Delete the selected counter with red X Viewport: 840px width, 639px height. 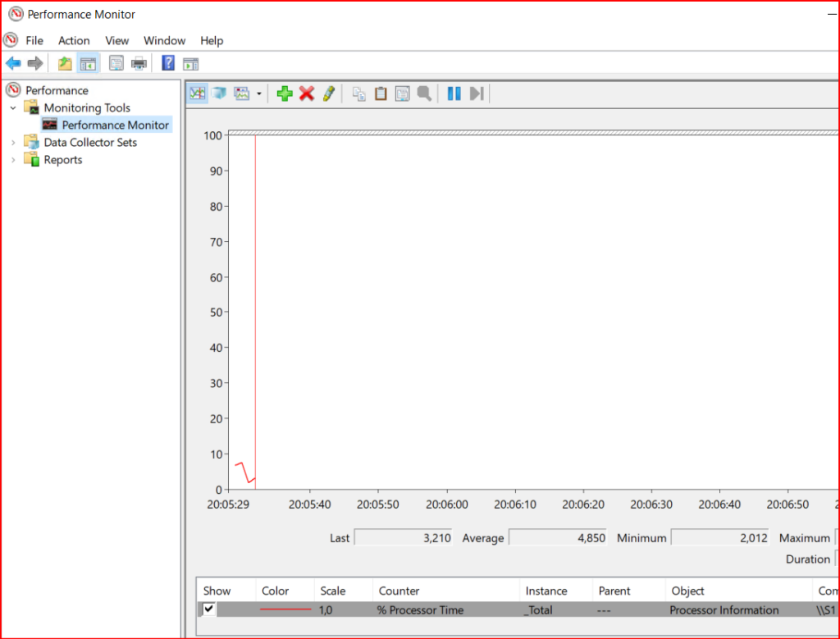(307, 94)
